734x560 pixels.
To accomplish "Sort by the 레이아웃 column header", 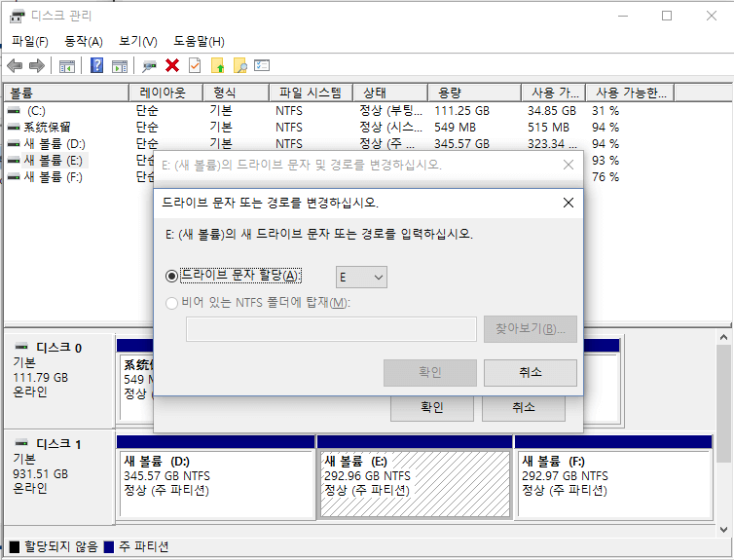I will pyautogui.click(x=165, y=93).
